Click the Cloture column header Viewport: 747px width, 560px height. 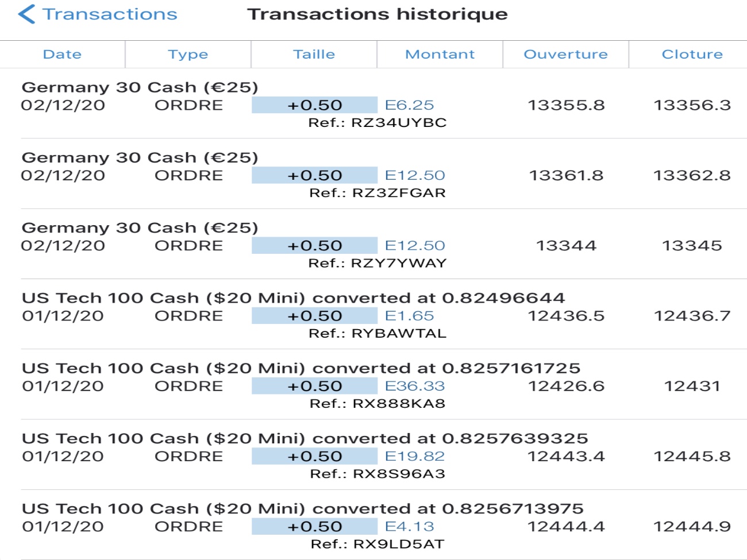692,55
